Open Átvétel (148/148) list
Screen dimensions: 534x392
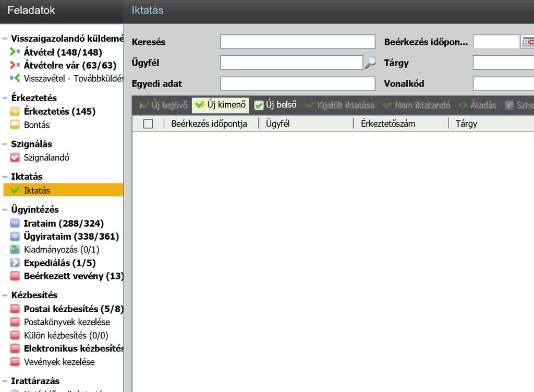tap(63, 52)
